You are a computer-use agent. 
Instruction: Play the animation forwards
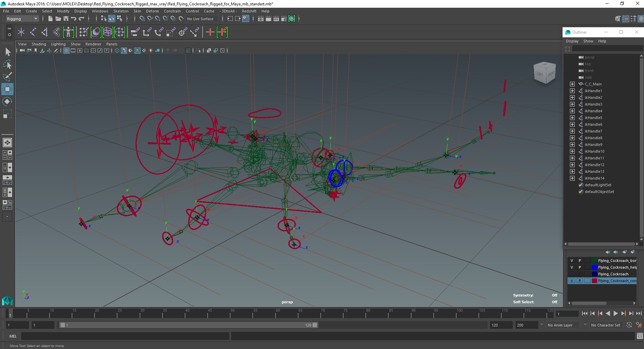pos(615,313)
